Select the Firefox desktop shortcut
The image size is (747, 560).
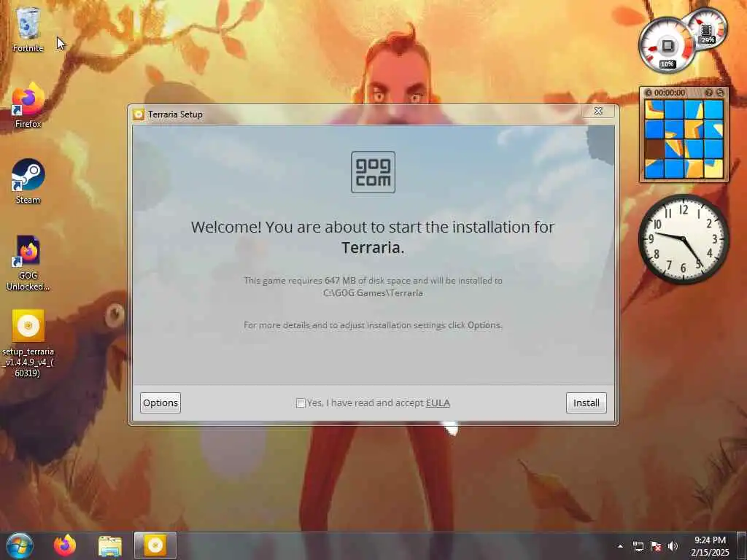click(x=28, y=105)
